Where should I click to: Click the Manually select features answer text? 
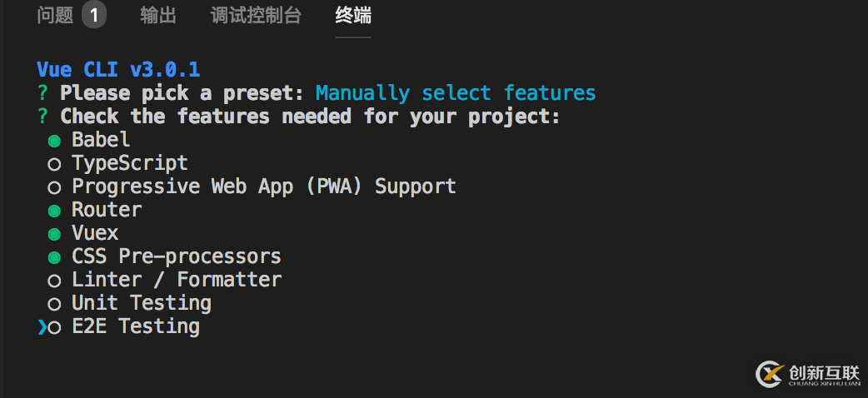[456, 93]
